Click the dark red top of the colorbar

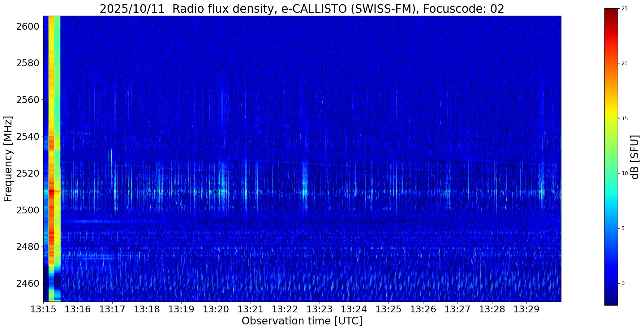(x=611, y=14)
